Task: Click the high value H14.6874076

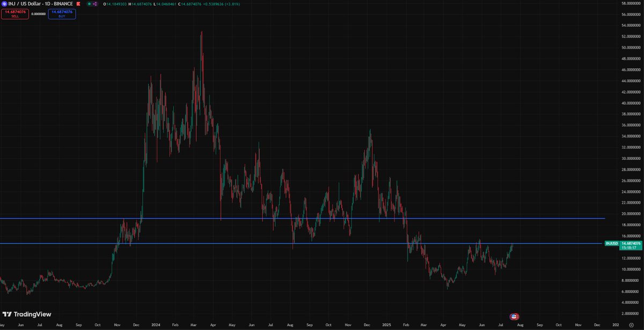Action: click(140, 4)
